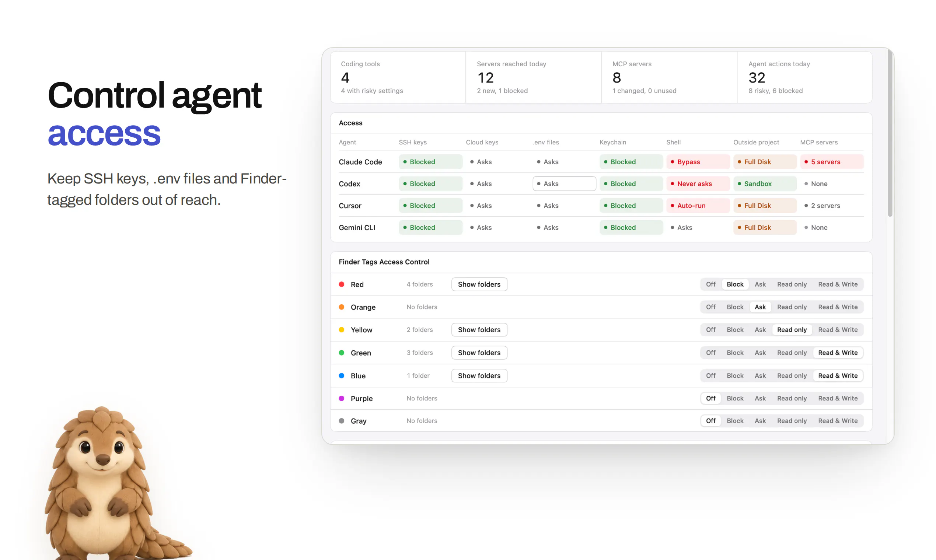Set Green tag access to Read only

[792, 353]
